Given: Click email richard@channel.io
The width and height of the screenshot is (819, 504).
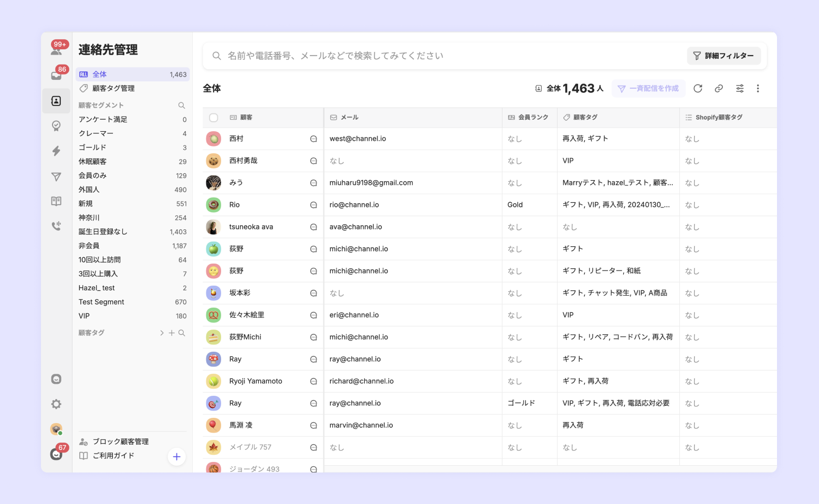Looking at the screenshot, I should pos(361,382).
